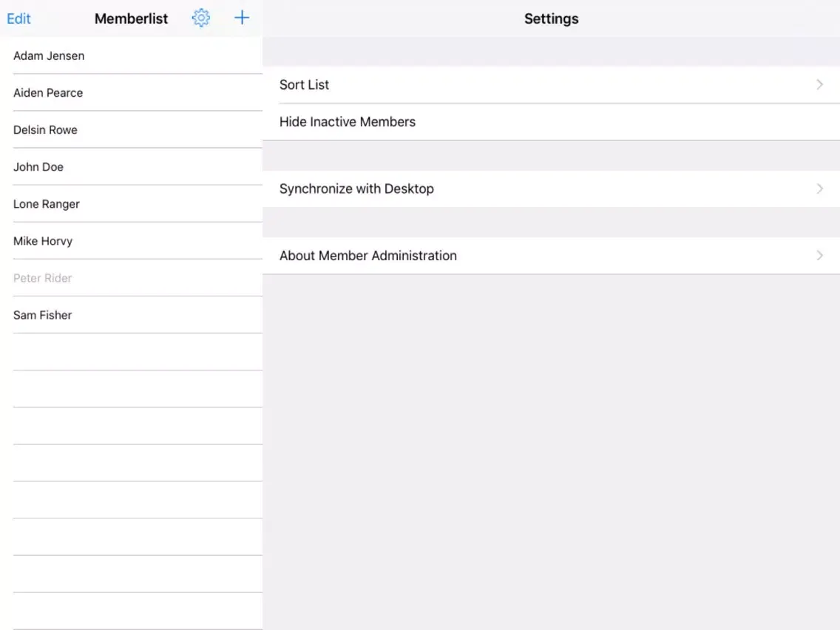840x630 pixels.
Task: Expand Sort List chevron arrow
Action: (x=819, y=84)
